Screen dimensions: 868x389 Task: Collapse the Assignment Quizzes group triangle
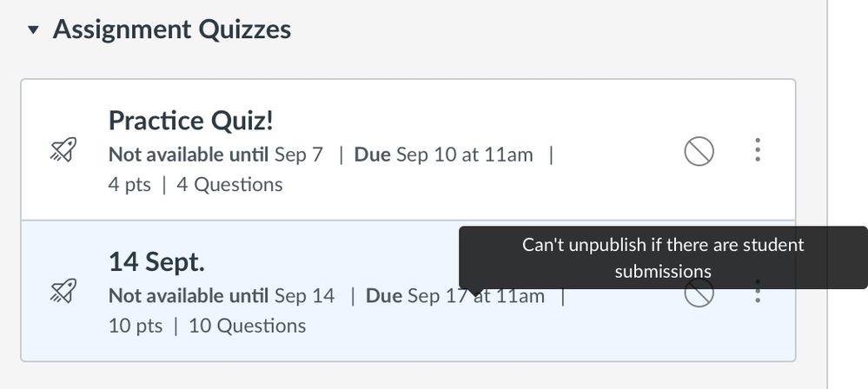(x=33, y=30)
